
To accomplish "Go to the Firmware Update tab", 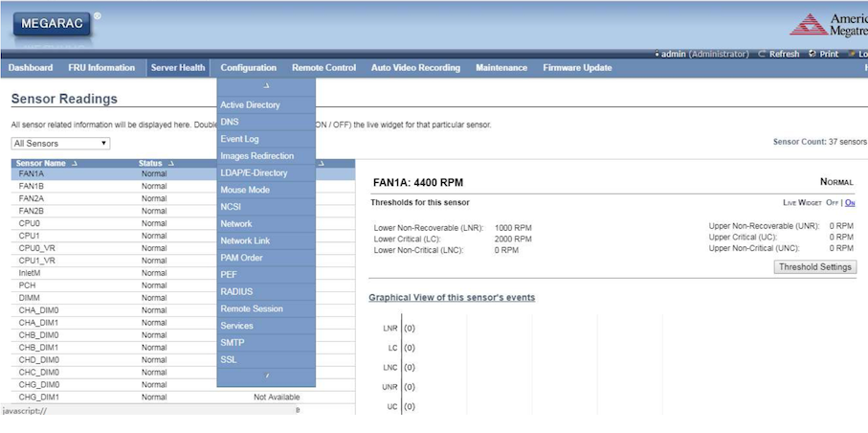I will 577,68.
